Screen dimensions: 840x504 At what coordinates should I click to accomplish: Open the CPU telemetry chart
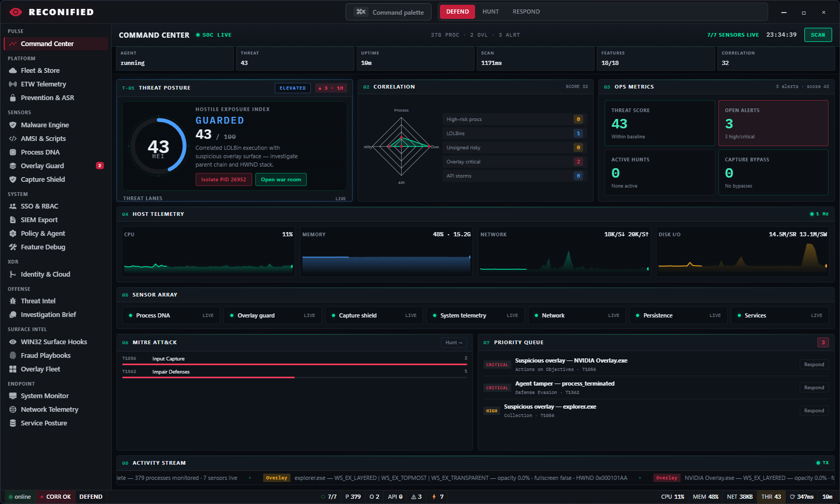[x=208, y=251]
